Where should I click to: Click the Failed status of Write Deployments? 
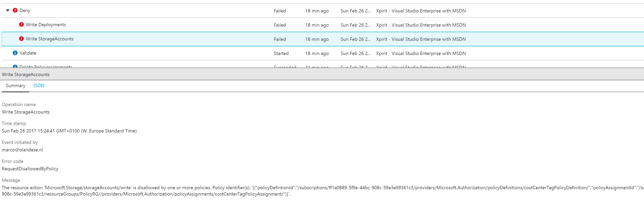click(x=280, y=25)
